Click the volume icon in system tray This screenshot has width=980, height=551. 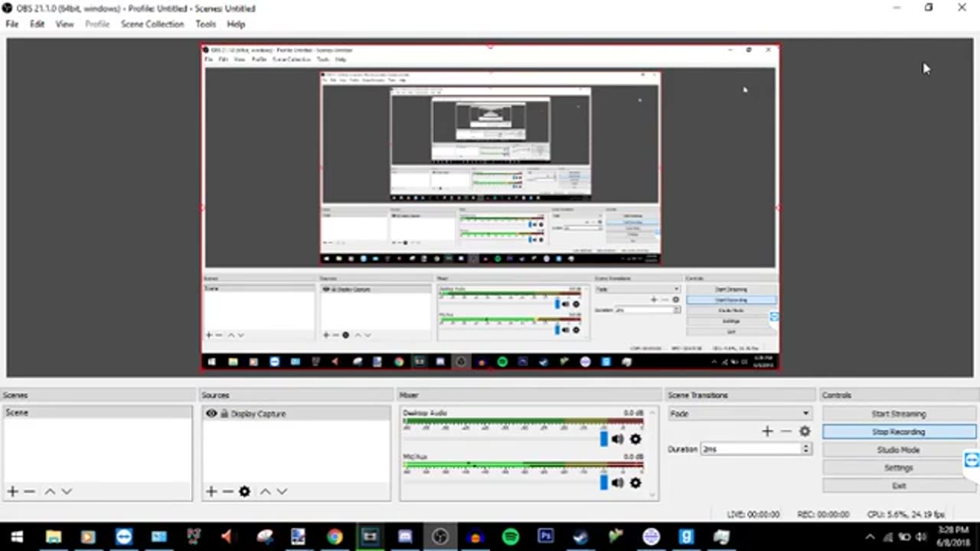[921, 537]
